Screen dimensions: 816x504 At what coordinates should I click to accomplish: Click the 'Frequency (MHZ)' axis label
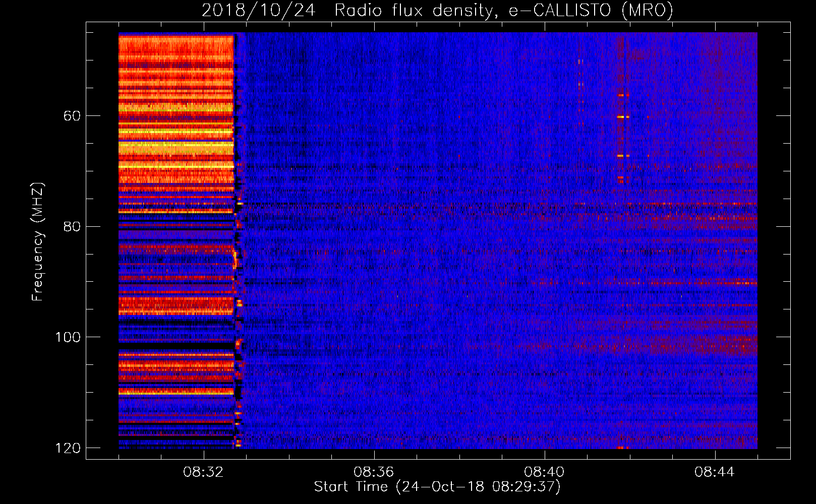pos(38,241)
